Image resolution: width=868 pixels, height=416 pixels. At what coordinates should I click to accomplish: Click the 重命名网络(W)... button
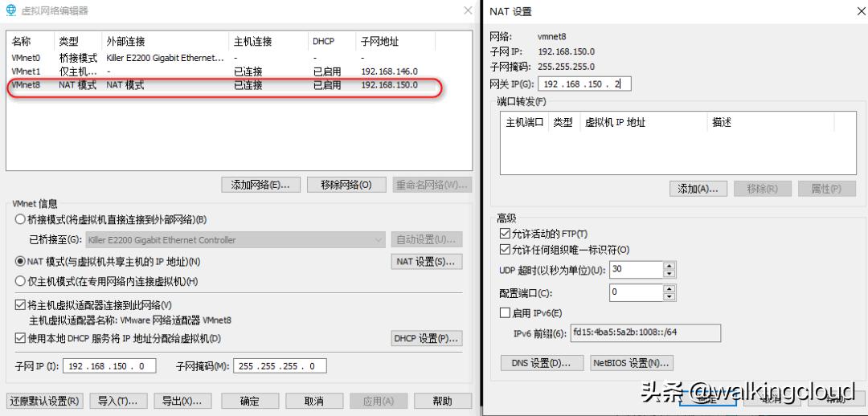[432, 186]
